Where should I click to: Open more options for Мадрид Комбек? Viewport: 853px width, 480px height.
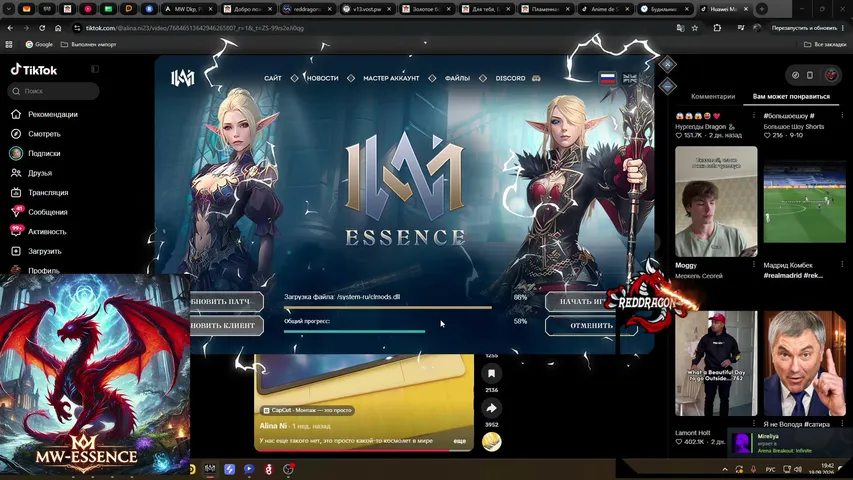(842, 265)
